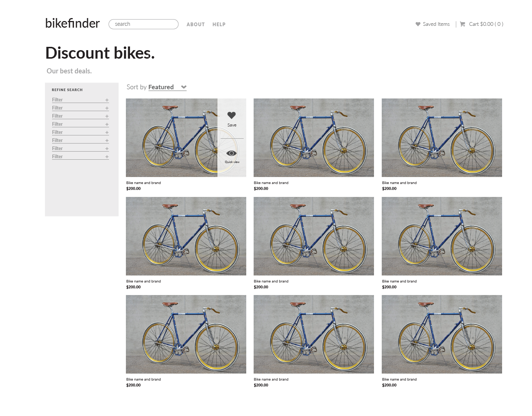532x416 pixels.
Task: Expand the fourth Filter plus icon
Action: 107,124
